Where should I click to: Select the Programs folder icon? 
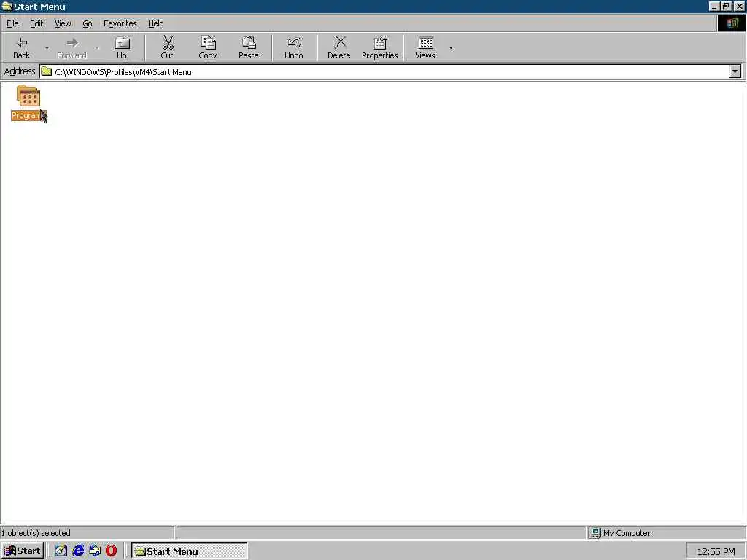tap(28, 96)
